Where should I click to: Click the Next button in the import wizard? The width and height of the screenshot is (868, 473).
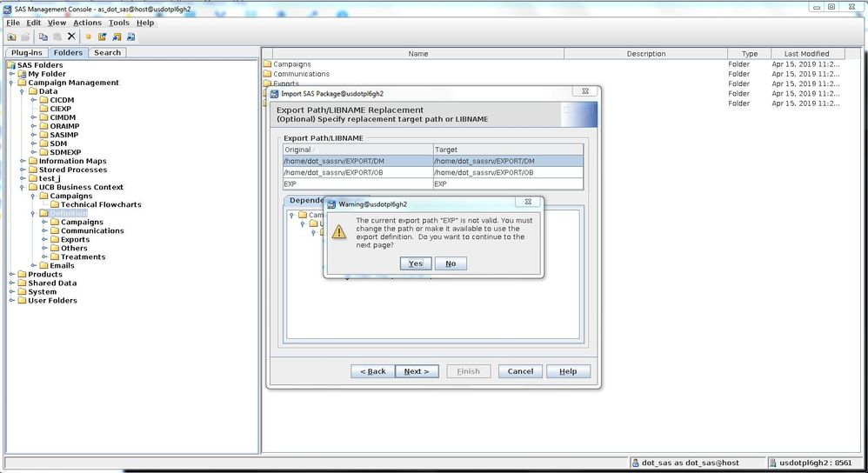pos(417,371)
